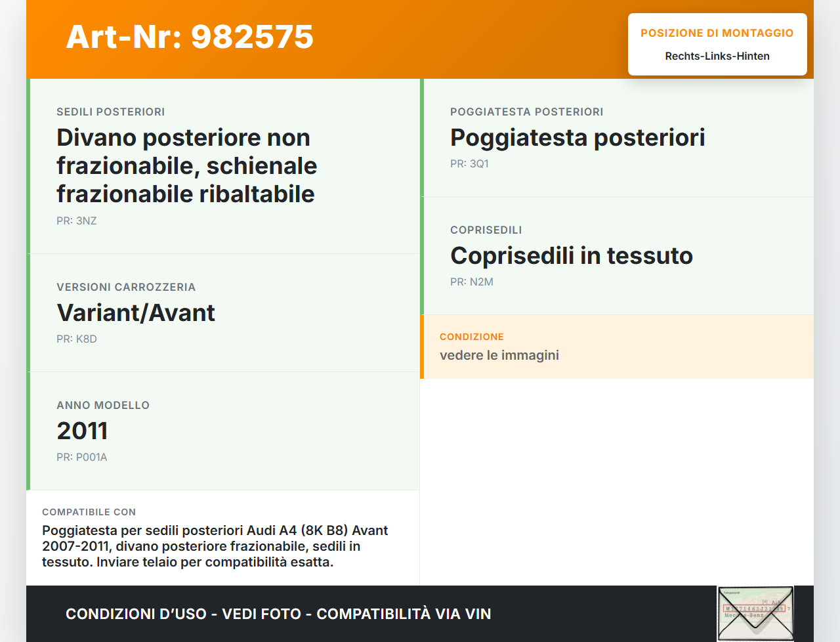Click the Coprisedili label
This screenshot has height=642, width=840.
tap(486, 230)
